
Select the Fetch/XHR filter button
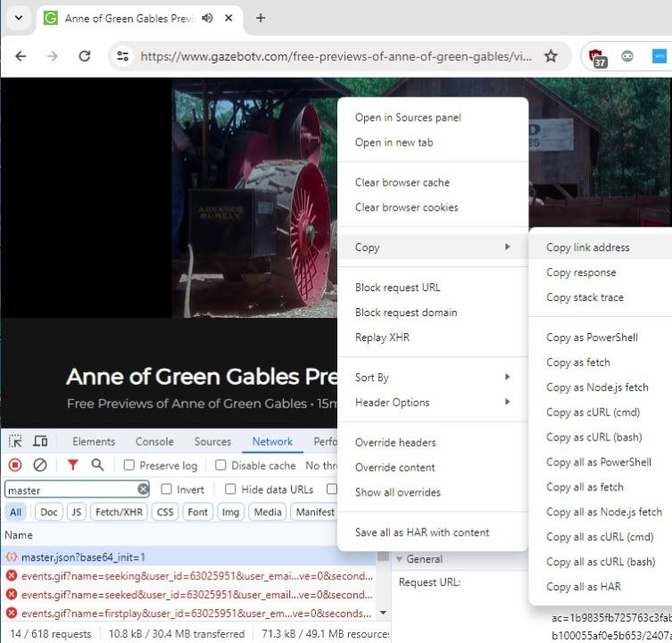point(119,512)
